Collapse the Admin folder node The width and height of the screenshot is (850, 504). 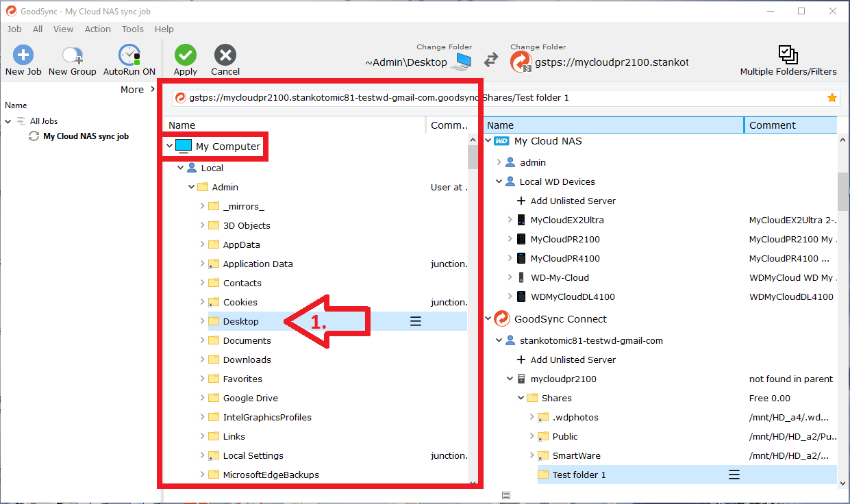pos(192,187)
